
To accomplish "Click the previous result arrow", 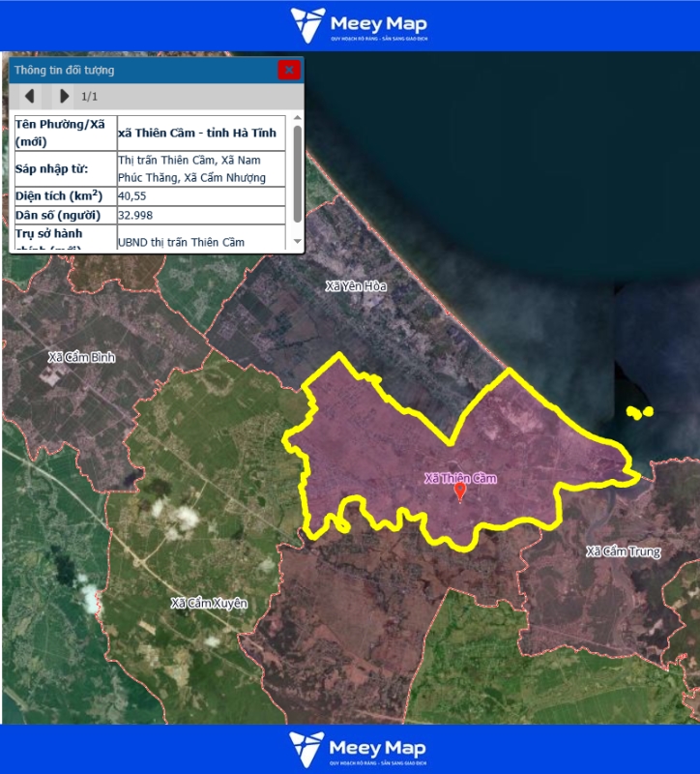I will pos(30,96).
